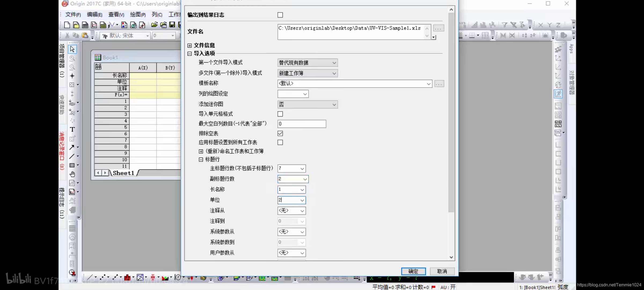Uncheck the 排除空表 checkbox
644x290 pixels.
(x=280, y=133)
